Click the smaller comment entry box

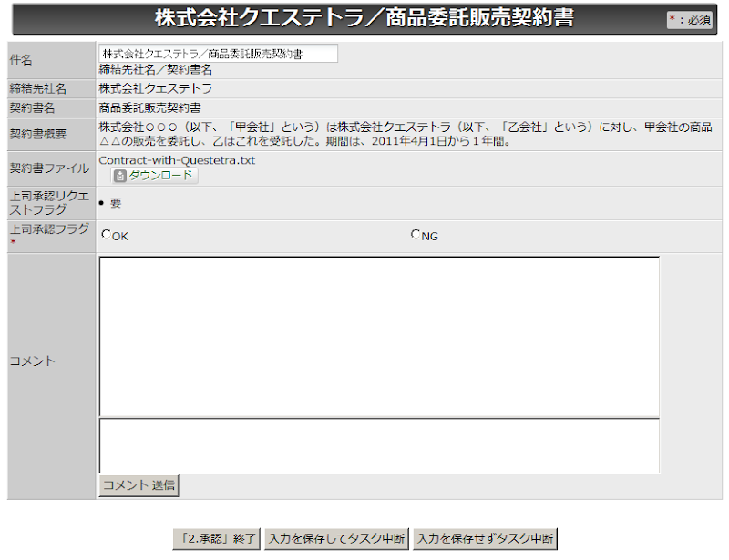coord(379,445)
